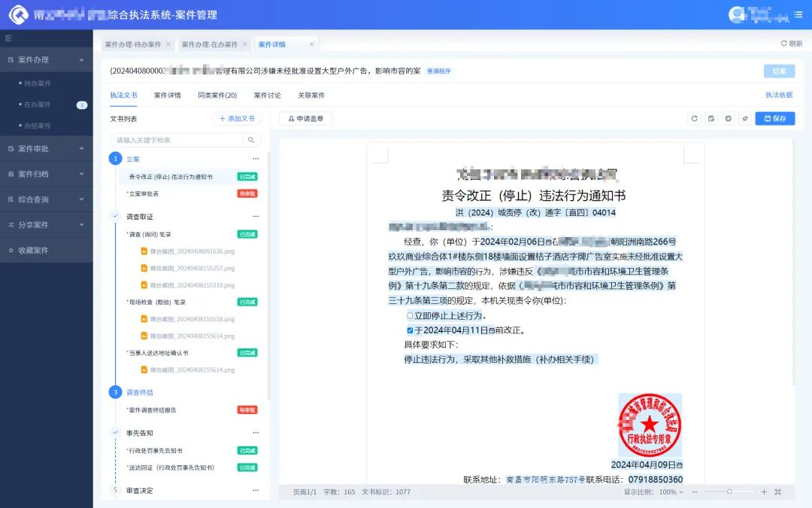Image resolution: width=812 pixels, height=508 pixels.
Task: Open the 2024年02月06日 date picker icon
Action: pyautogui.click(x=548, y=243)
